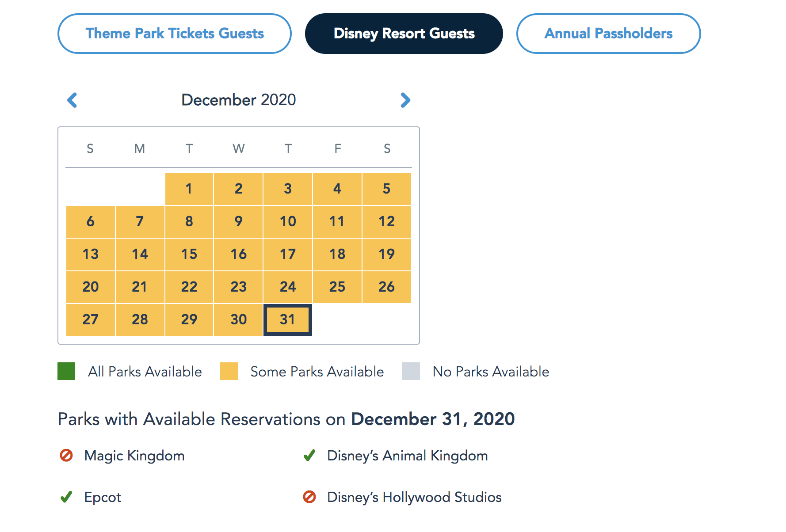Screen dimensions: 786x532
Task: Click Hollywood Studios unavailable icon
Action: [x=309, y=497]
